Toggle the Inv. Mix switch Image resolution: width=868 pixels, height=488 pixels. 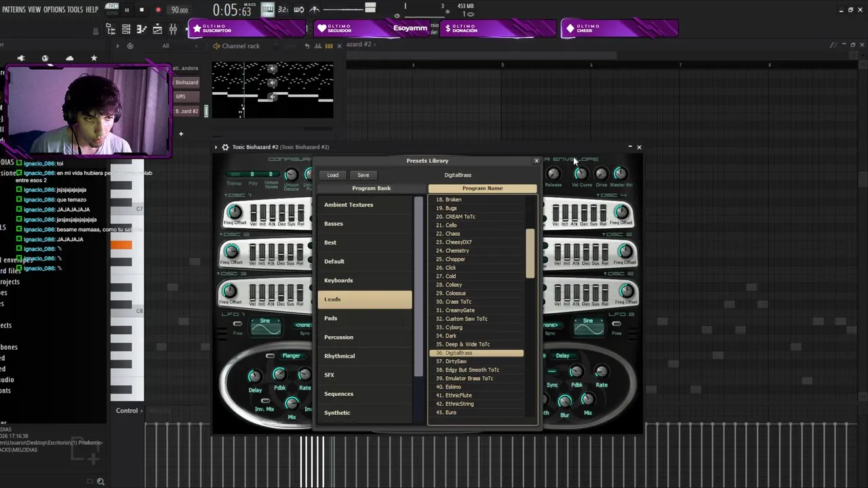(x=264, y=401)
